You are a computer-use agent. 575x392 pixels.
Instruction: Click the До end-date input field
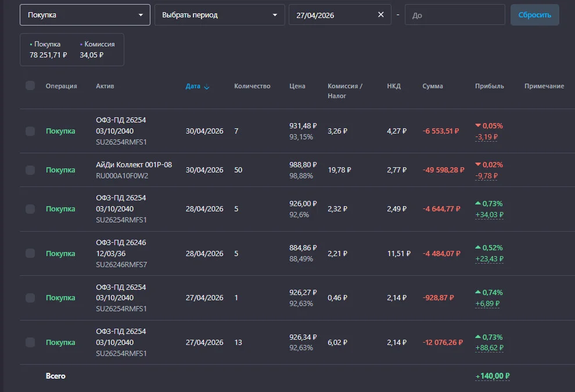pyautogui.click(x=455, y=15)
